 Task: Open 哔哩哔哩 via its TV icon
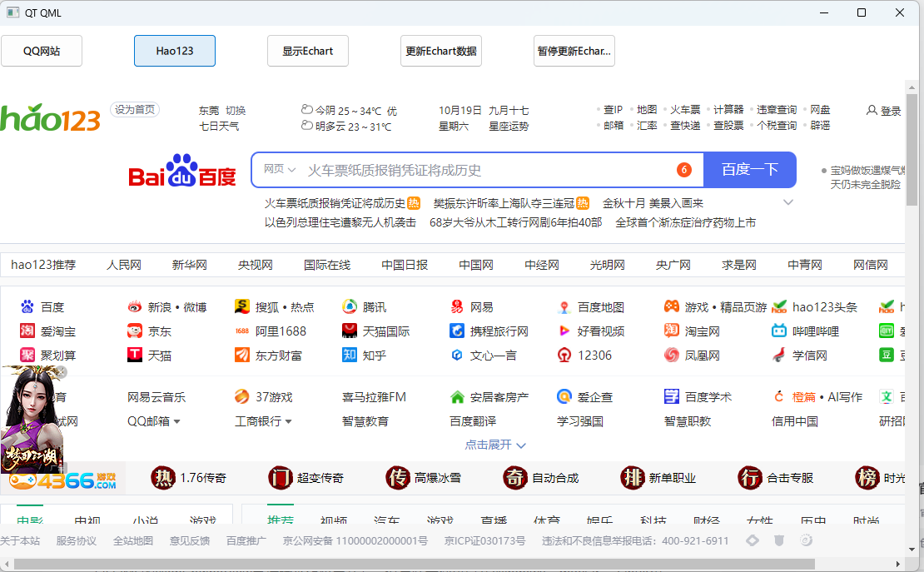point(778,331)
